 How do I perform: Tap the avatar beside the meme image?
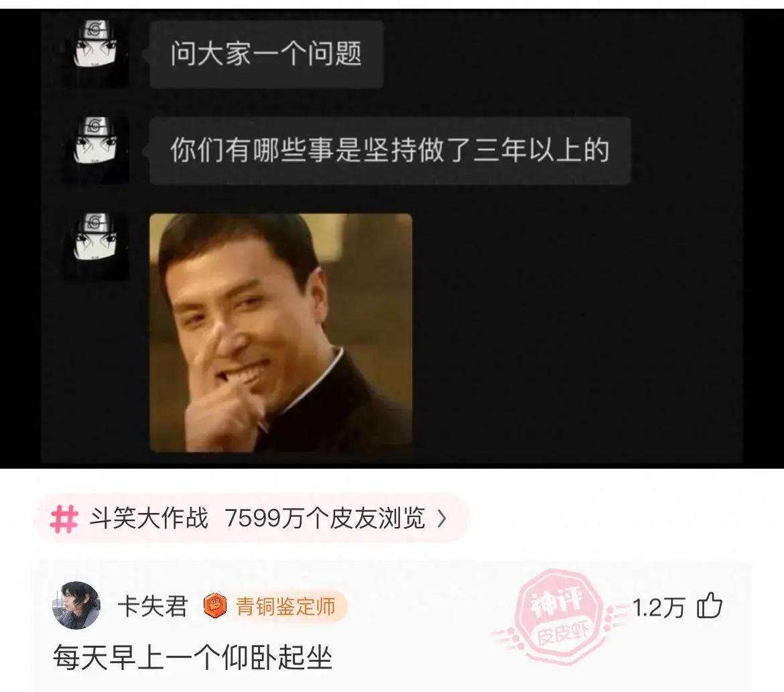(95, 246)
